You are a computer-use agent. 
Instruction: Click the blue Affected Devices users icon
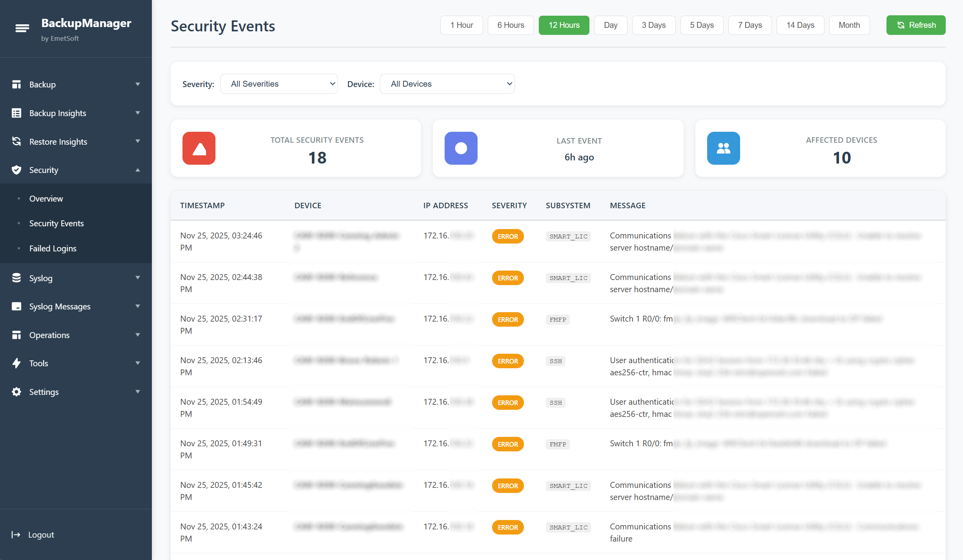pos(724,148)
